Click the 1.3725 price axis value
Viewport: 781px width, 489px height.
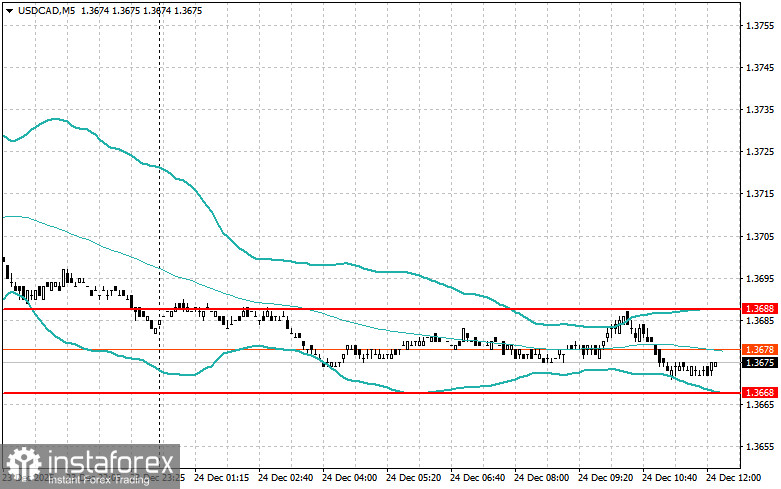coord(761,151)
